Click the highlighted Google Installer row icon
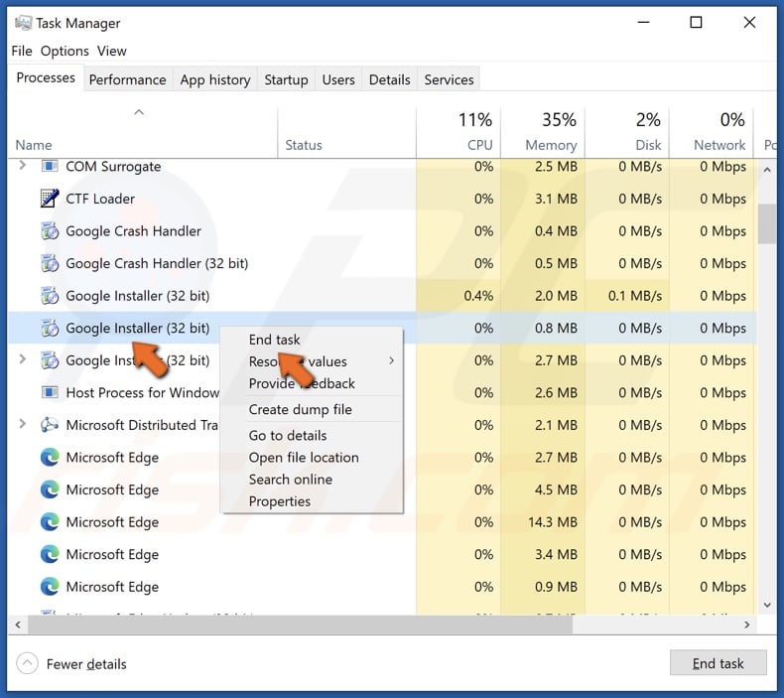 49,328
